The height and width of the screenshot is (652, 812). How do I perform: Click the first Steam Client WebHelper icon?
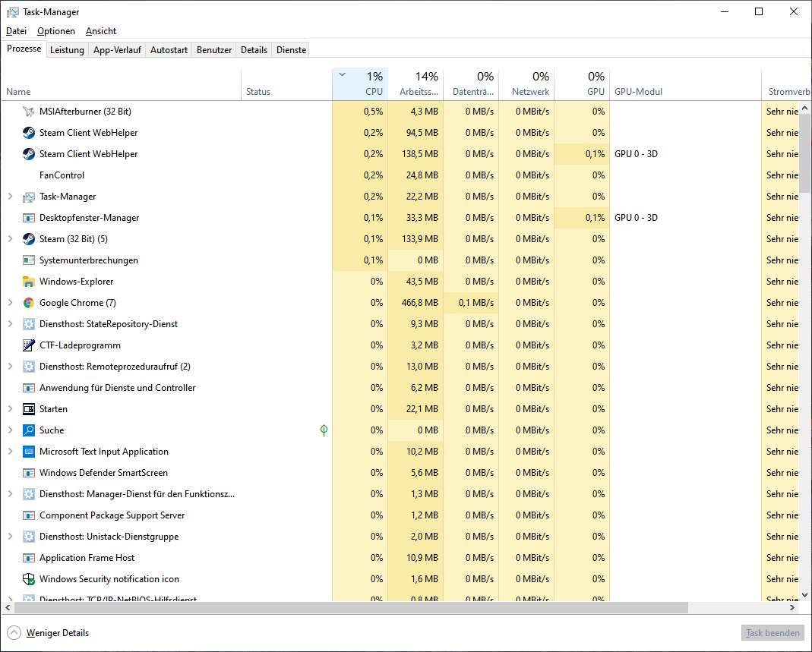coord(28,133)
